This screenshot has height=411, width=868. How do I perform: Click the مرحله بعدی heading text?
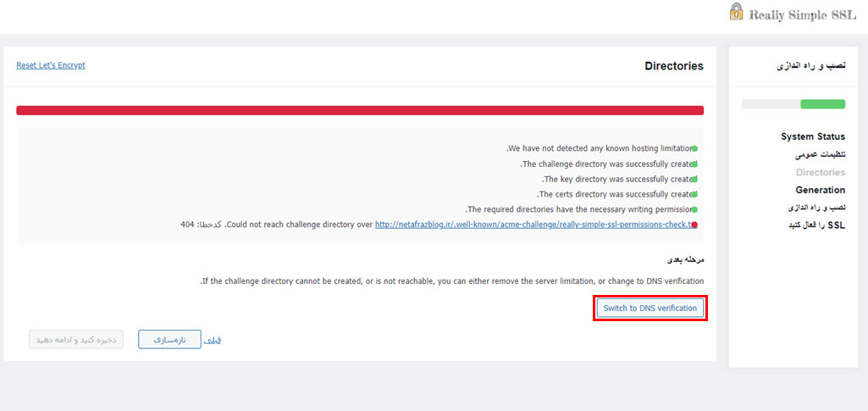[685, 259]
